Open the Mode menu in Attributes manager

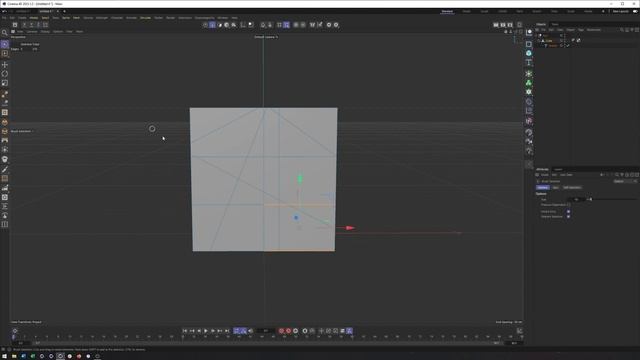click(544, 175)
